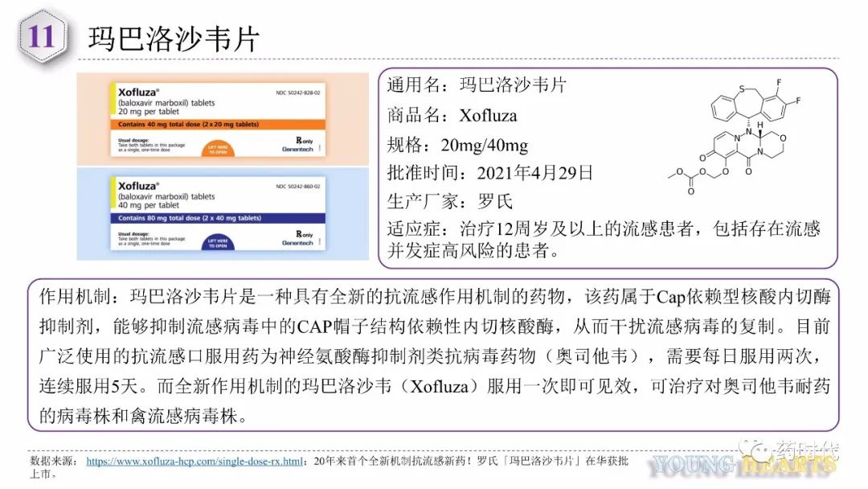This screenshot has width=868, height=489.
Task: Click the 适应症 indication text line
Action: tap(604, 228)
